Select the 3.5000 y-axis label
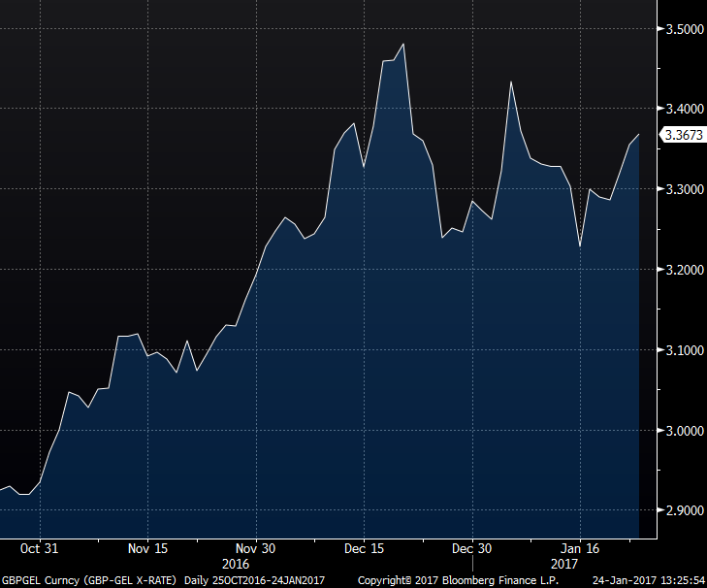This screenshot has height=588, width=707. 683,28
